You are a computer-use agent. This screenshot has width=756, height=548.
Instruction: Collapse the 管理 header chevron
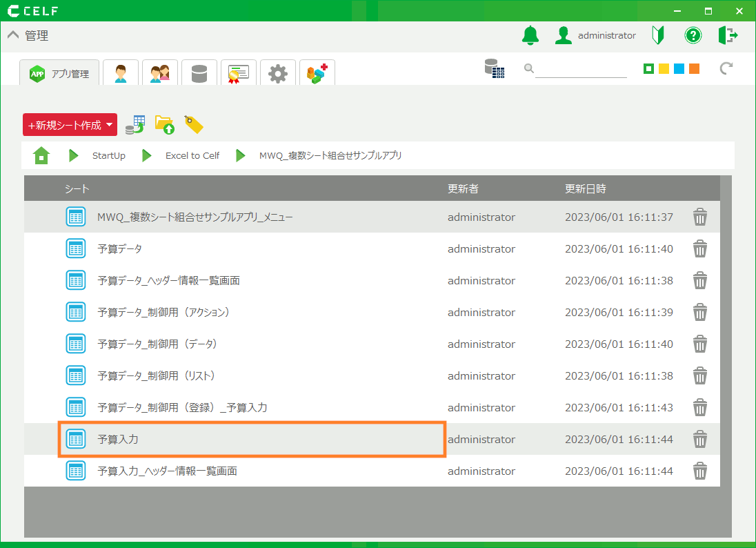coord(12,36)
